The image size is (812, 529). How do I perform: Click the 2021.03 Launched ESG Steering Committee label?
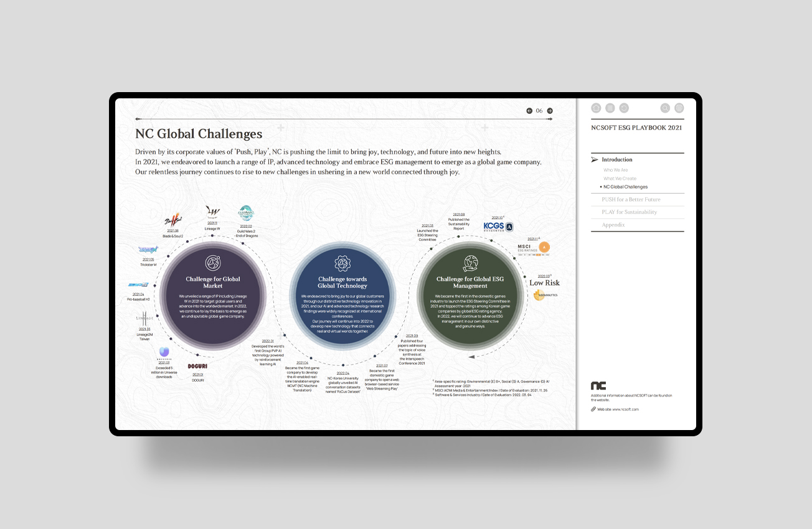(x=427, y=232)
